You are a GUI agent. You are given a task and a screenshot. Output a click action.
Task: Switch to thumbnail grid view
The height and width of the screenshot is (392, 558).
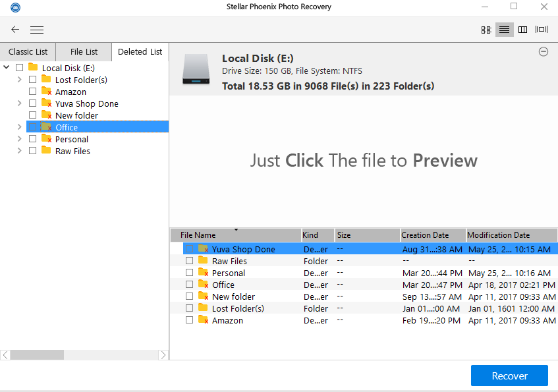(x=486, y=30)
